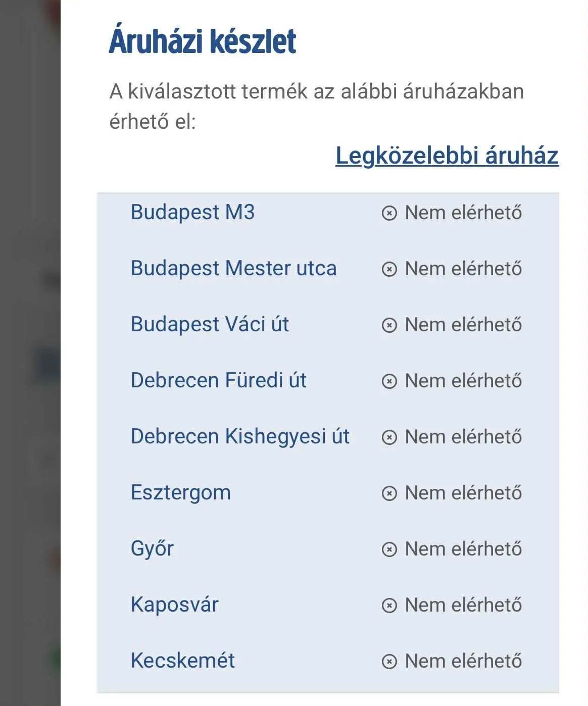Screen dimensions: 588x706
Task: Choose the Budapest Váci út store
Action: [x=210, y=325]
